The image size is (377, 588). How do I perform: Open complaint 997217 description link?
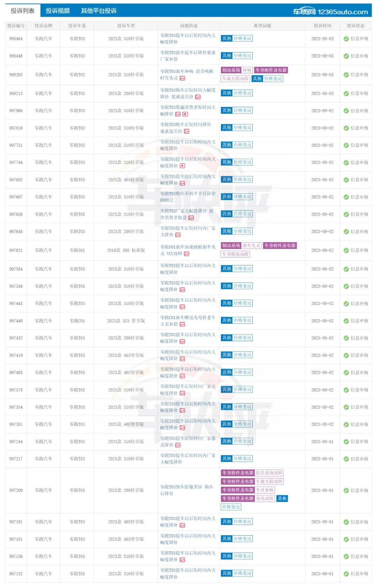pyautogui.click(x=188, y=459)
